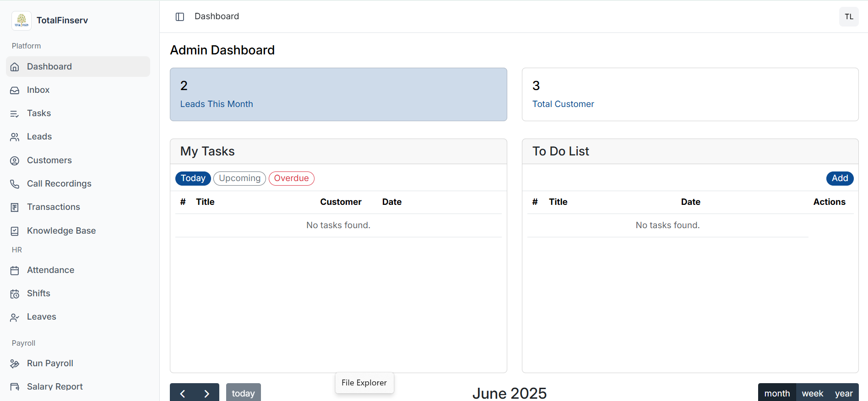Click the Salary Report icon
Image resolution: width=868 pixels, height=401 pixels.
15,387
